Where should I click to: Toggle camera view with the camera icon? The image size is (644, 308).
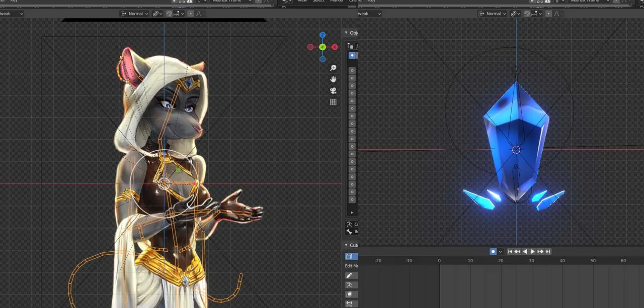333,90
